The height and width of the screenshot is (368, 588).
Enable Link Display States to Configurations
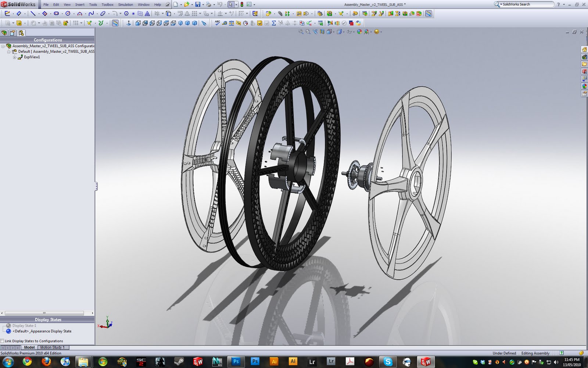(x=2, y=341)
